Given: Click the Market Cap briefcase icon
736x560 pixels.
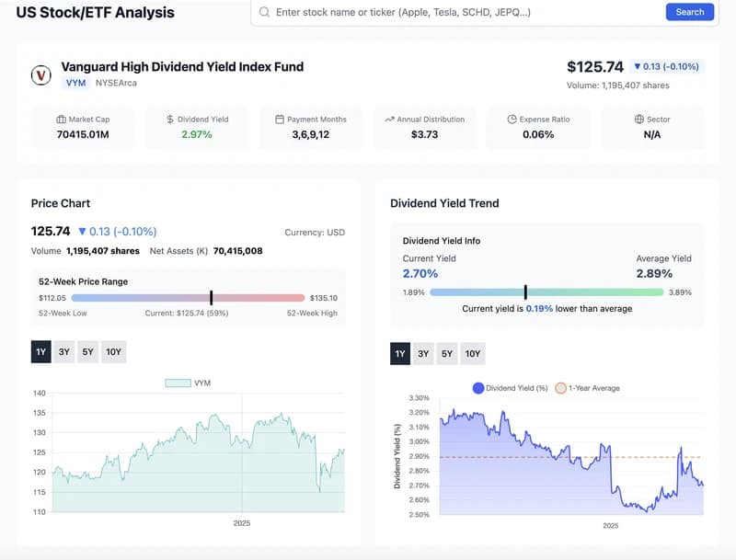Looking at the screenshot, I should click(x=61, y=120).
